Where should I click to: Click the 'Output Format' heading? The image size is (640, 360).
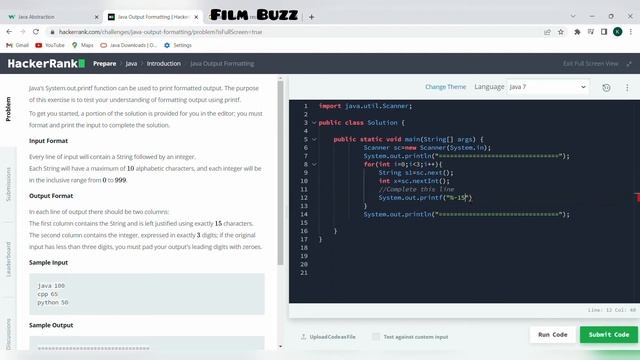pos(51,196)
